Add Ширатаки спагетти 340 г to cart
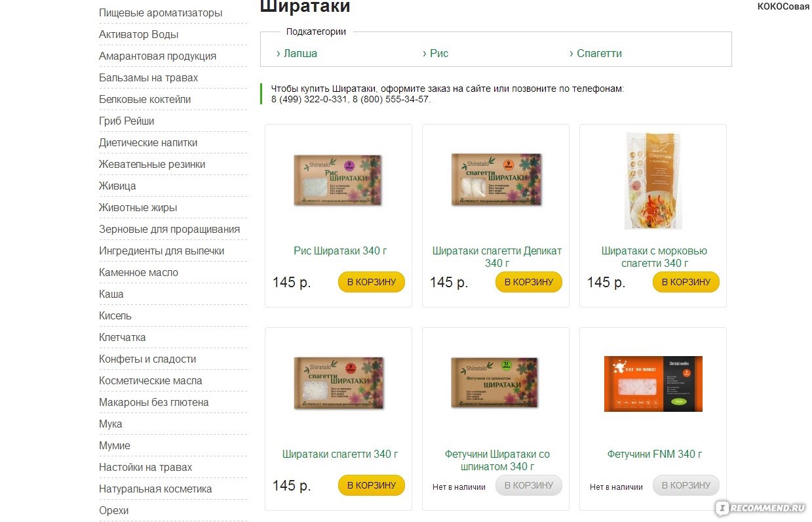Screen dimensions: 812x522 click(x=372, y=485)
